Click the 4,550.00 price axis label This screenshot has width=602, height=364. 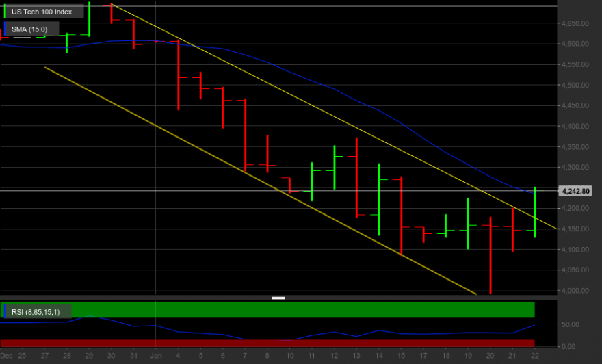click(x=575, y=64)
